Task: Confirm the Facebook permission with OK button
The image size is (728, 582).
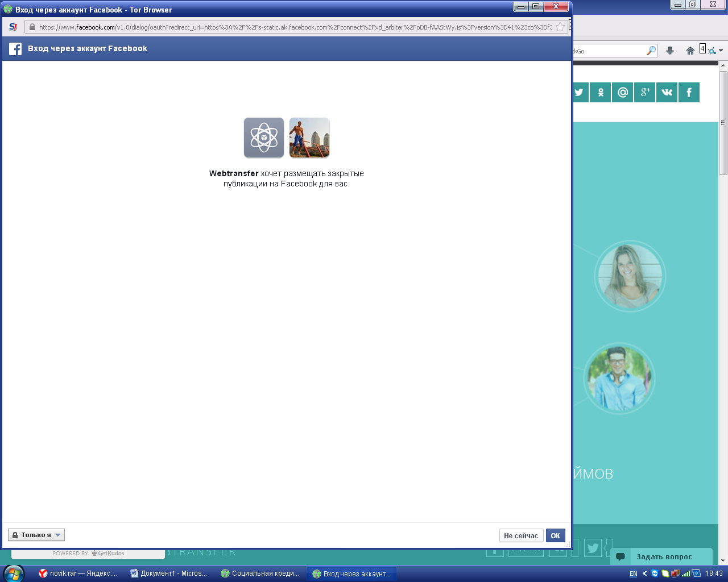Action: click(555, 535)
